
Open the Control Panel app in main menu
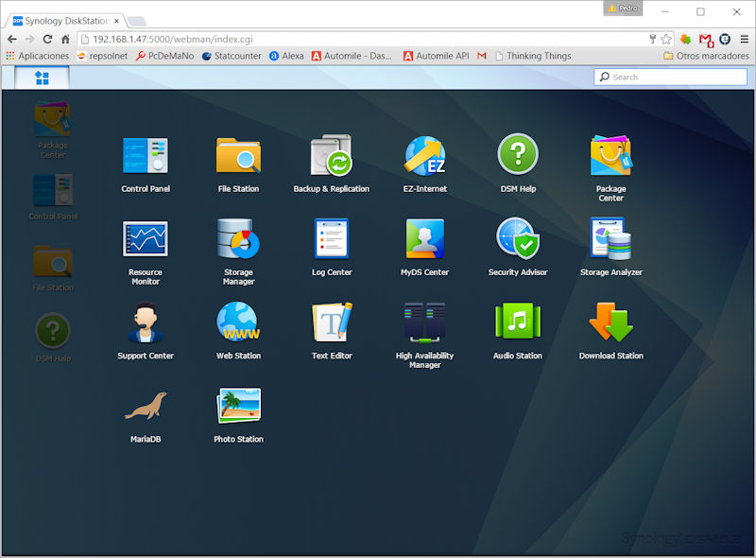click(146, 165)
